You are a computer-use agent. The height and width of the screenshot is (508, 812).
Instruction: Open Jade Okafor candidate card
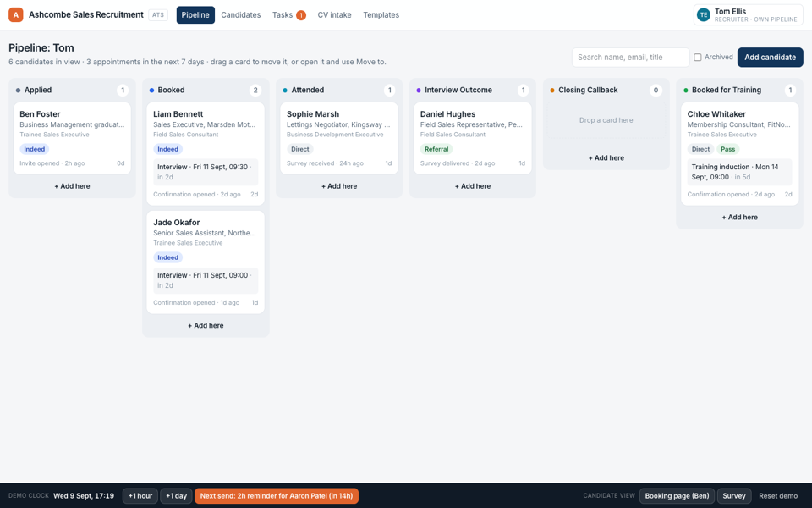(x=206, y=262)
